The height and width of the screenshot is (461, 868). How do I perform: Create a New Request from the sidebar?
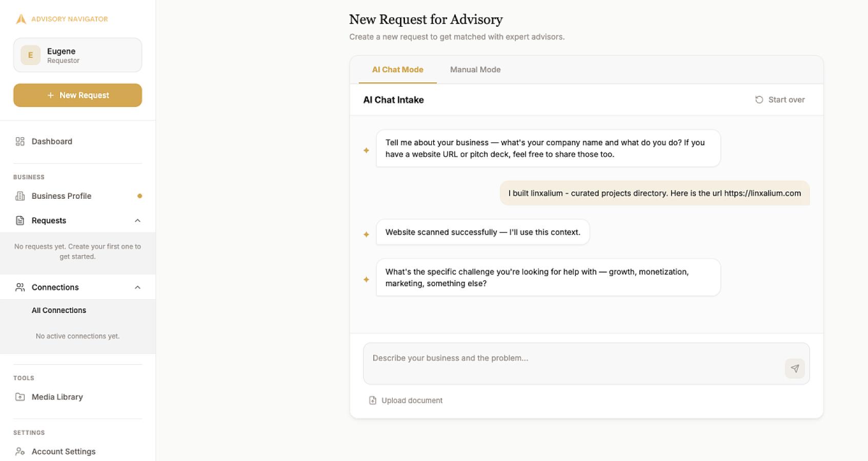77,95
